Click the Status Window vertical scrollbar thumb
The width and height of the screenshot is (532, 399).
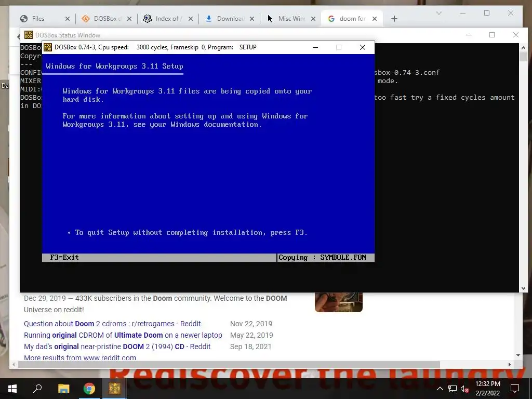coord(523,56)
